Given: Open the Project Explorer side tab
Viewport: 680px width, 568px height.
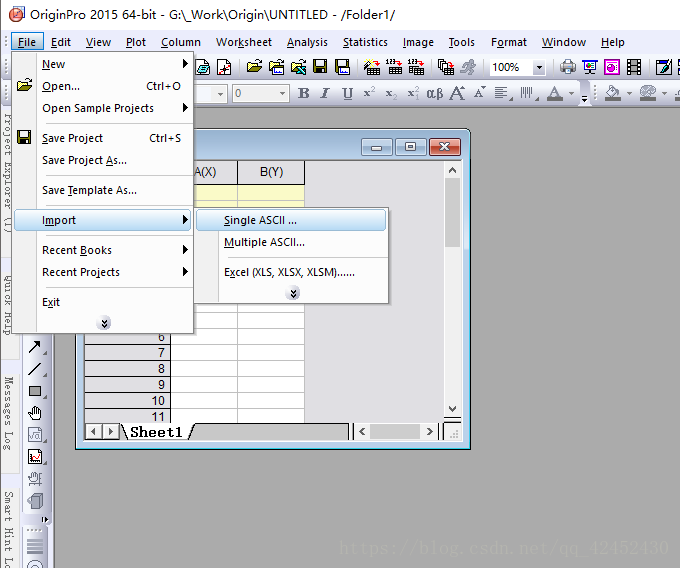Looking at the screenshot, I should pos(7,173).
